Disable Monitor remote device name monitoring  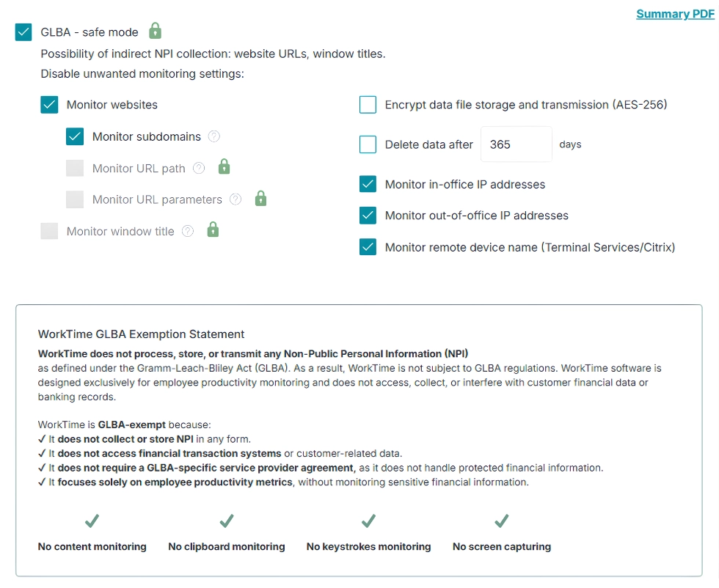pyautogui.click(x=368, y=247)
